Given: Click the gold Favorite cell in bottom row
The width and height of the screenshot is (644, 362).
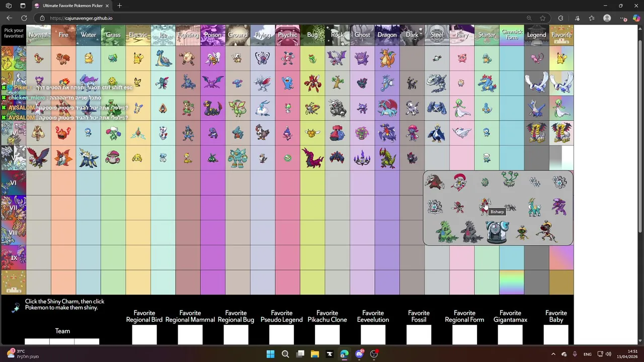Looking at the screenshot, I should [561, 282].
